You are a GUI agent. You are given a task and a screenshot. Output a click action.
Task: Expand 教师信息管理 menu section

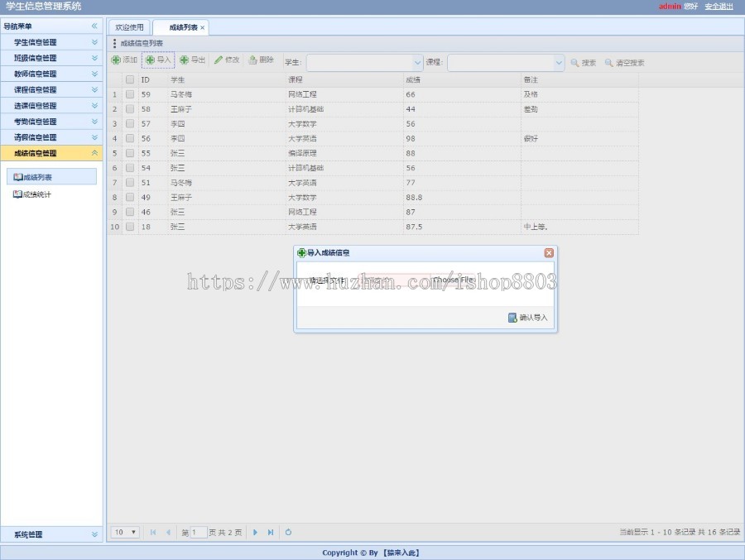click(51, 74)
